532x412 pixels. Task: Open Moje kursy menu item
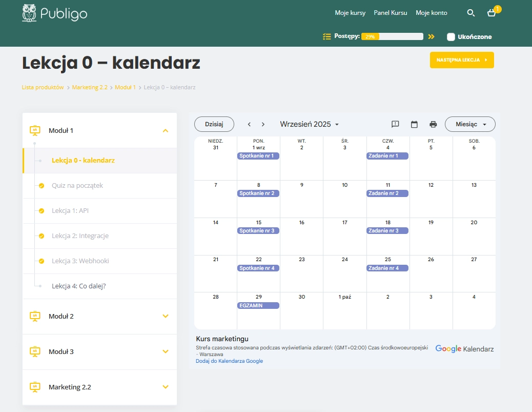[x=350, y=13]
